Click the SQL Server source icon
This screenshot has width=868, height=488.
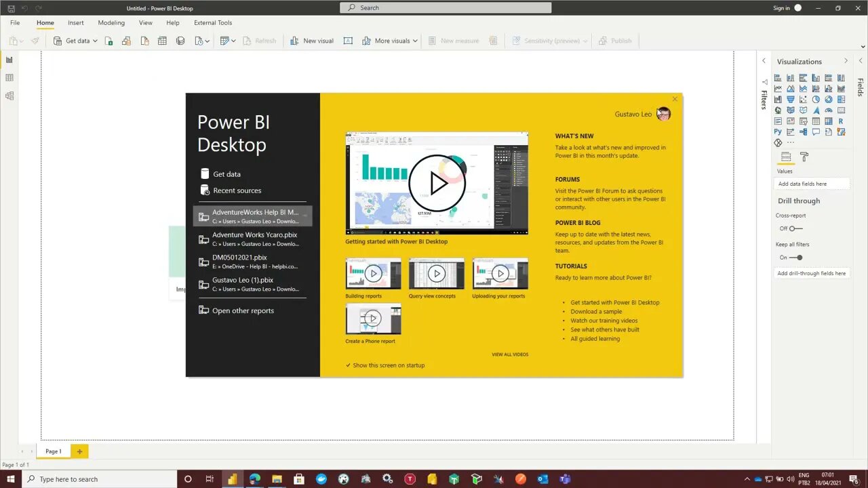[145, 41]
